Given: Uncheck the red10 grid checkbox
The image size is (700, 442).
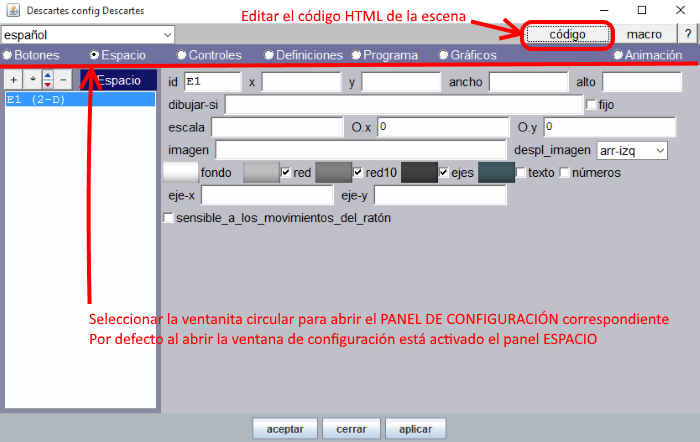Looking at the screenshot, I should [358, 172].
